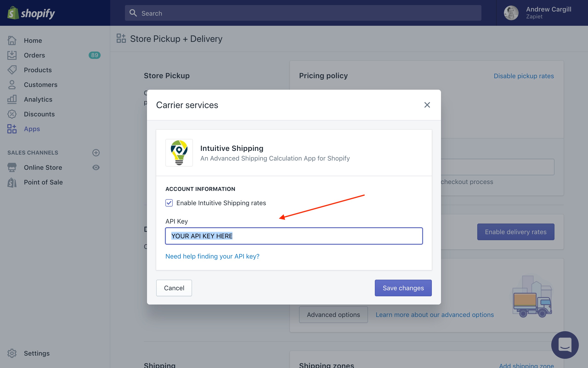Focus the API Key input field
The image size is (588, 368).
(x=294, y=236)
